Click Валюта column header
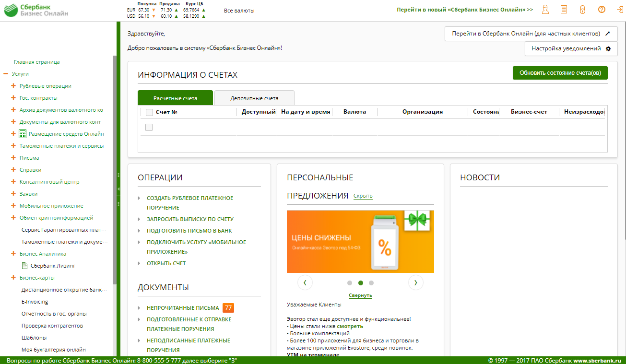Image resolution: width=626 pixels, height=364 pixels. [x=354, y=112]
